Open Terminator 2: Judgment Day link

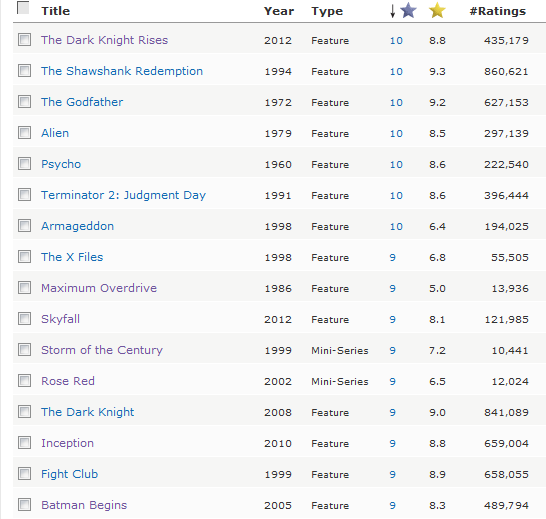pyautogui.click(x=123, y=195)
